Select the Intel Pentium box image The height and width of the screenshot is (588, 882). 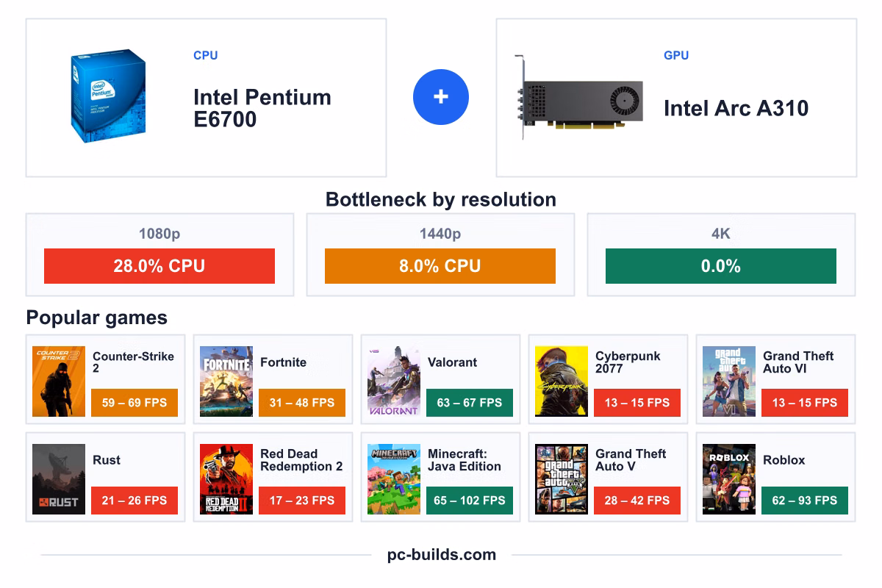[x=109, y=96]
